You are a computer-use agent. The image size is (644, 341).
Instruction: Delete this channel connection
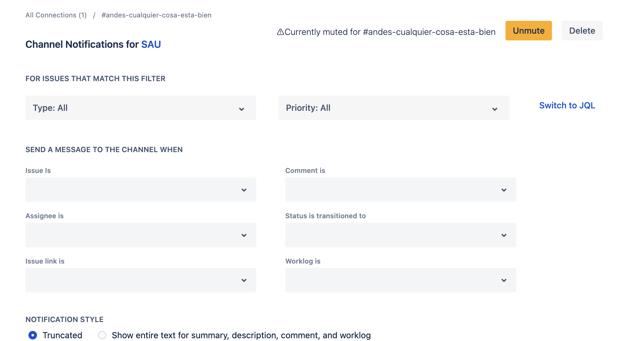pos(582,31)
